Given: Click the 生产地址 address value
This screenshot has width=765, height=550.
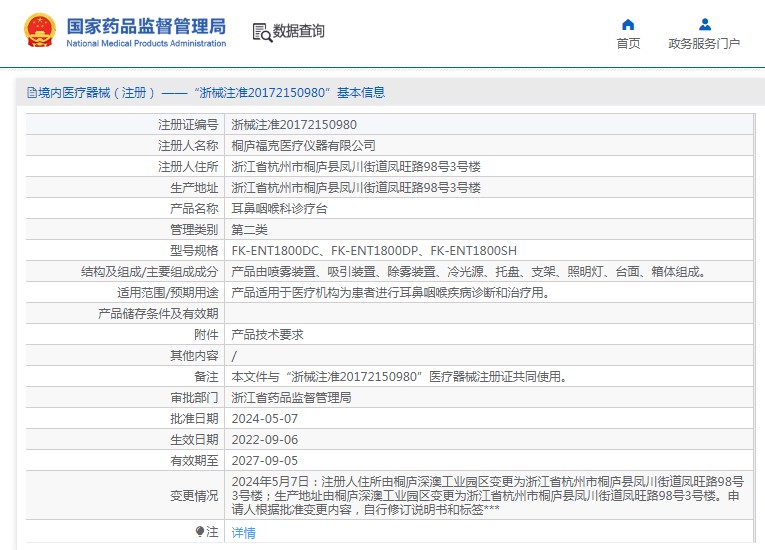Looking at the screenshot, I should pos(356,187).
